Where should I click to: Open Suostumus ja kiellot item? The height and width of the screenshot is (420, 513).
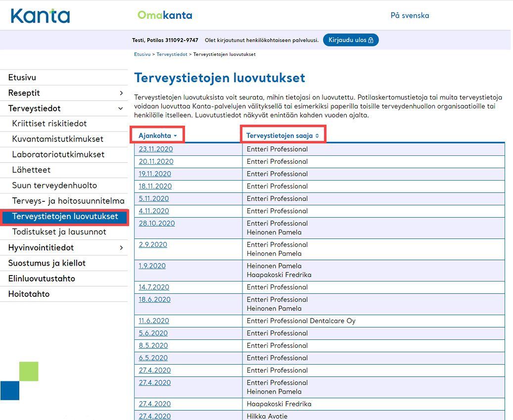coord(47,263)
